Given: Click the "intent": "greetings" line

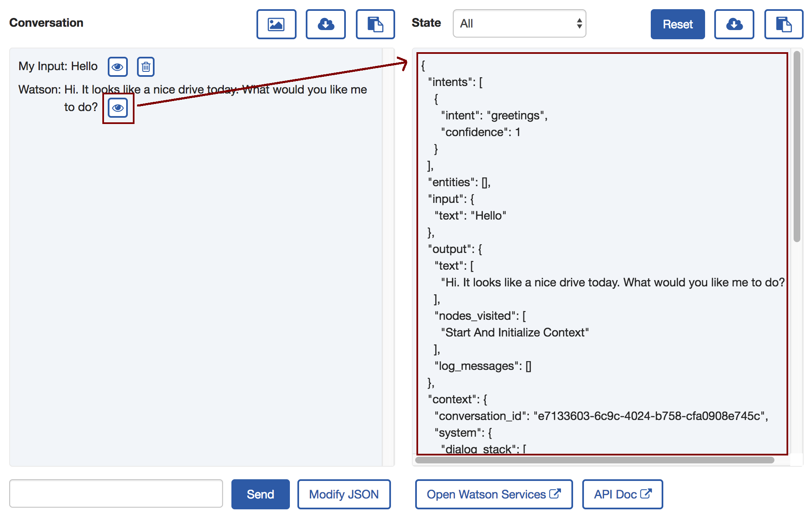Looking at the screenshot, I should coord(494,116).
